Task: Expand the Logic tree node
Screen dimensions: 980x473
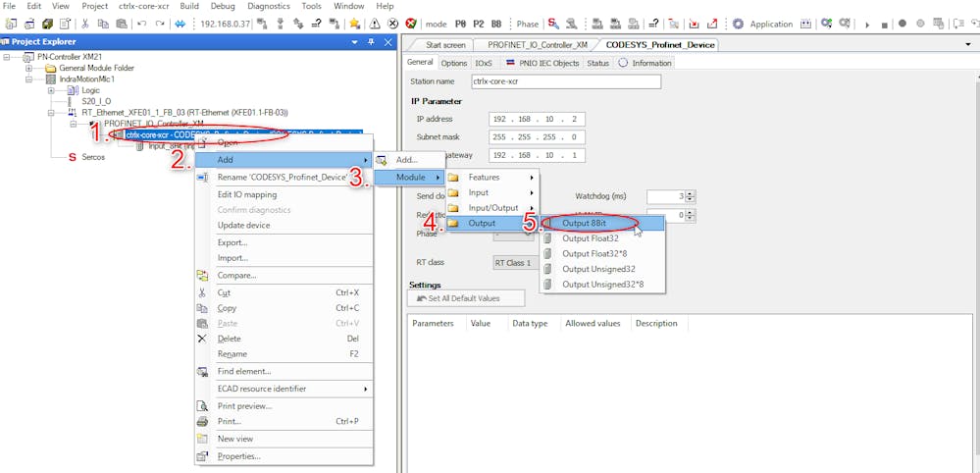Action: pyautogui.click(x=51, y=90)
